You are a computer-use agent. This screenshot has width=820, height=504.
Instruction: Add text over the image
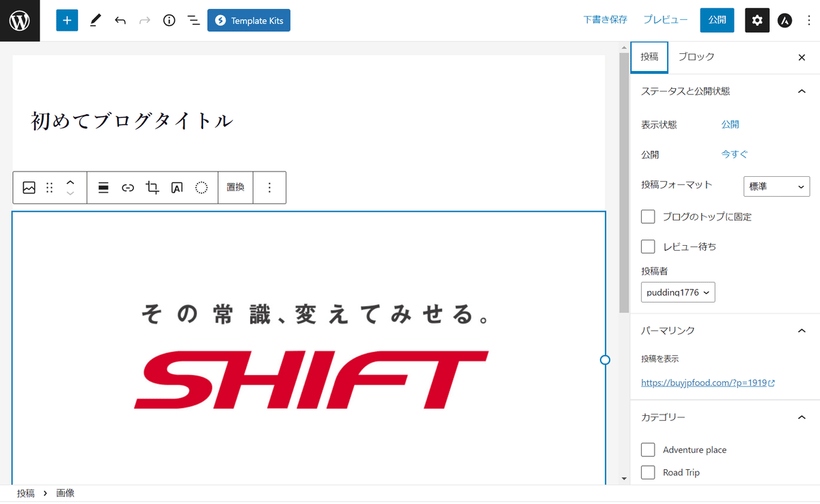point(177,187)
